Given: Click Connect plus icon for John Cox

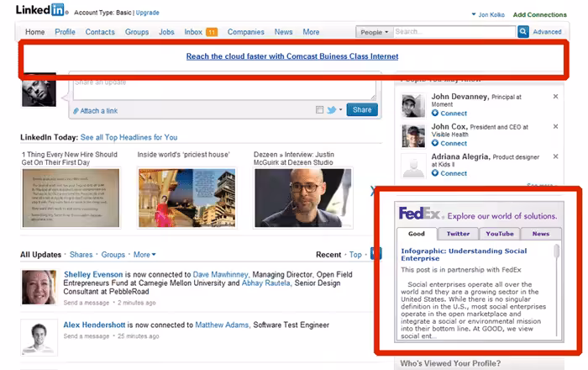Looking at the screenshot, I should click(x=435, y=143).
